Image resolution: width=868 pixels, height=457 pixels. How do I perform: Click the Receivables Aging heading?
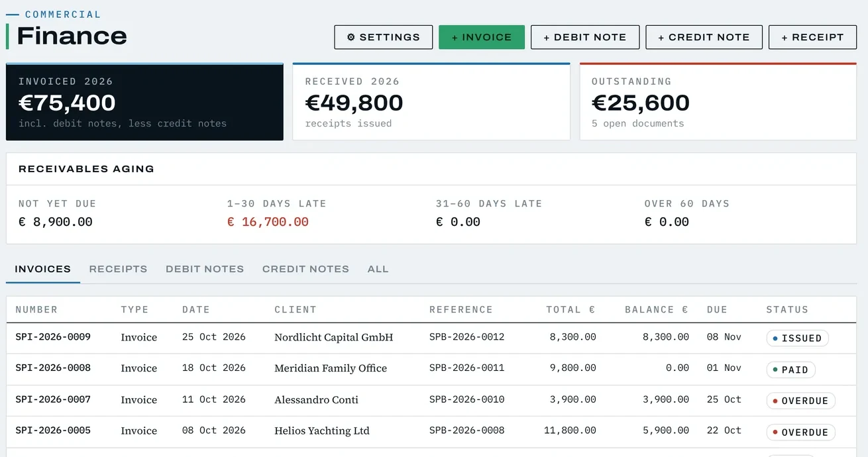[x=86, y=169]
